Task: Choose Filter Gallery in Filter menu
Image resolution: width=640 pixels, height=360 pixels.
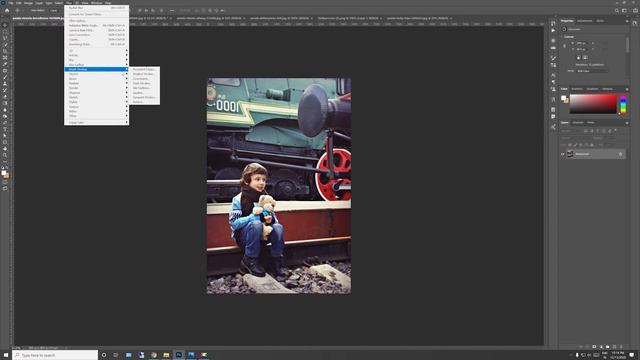Action: coord(96,21)
